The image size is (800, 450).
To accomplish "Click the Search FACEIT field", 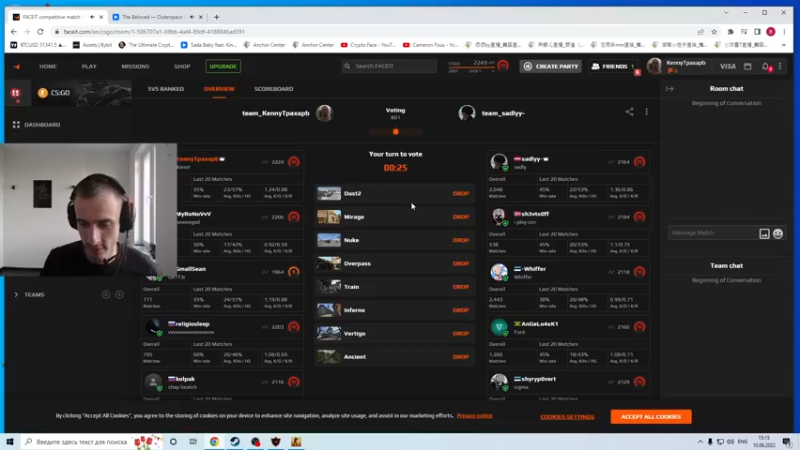I will (389, 66).
